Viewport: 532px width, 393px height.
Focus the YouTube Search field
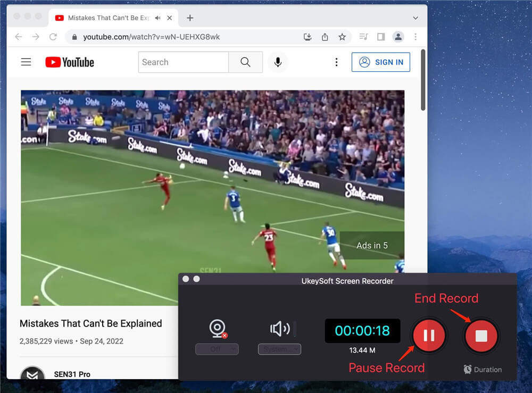tap(183, 62)
